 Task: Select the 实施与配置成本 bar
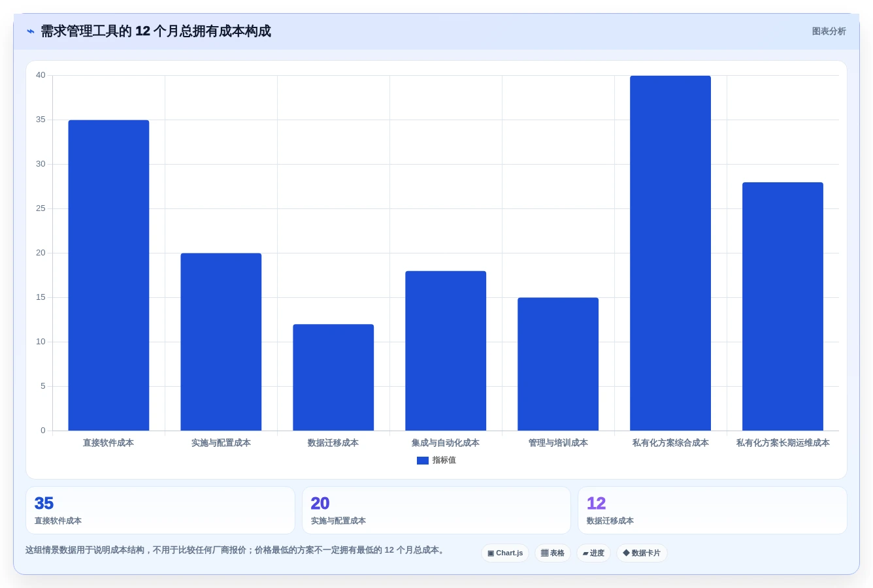tap(221, 342)
